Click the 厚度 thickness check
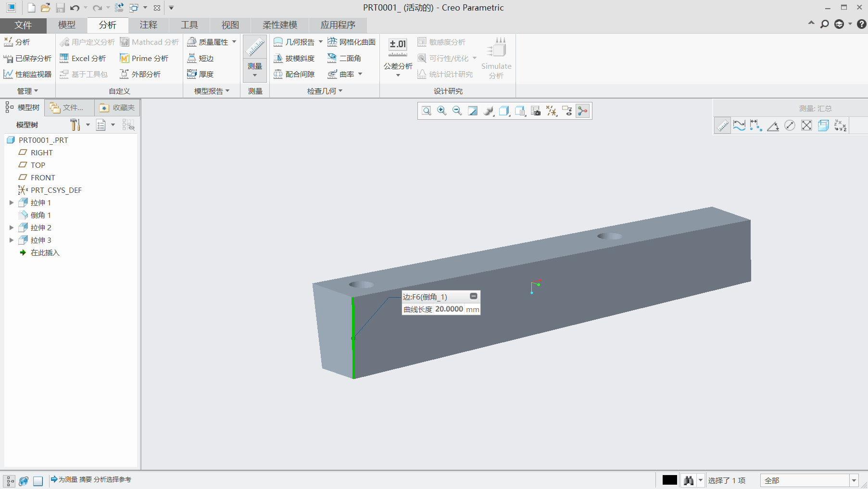Screen dimensions: 868x489 (201, 74)
